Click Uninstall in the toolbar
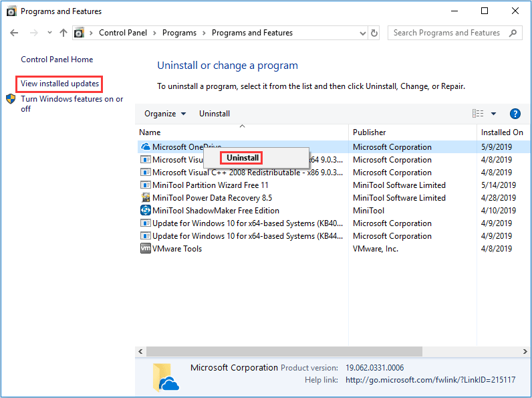 coord(215,114)
